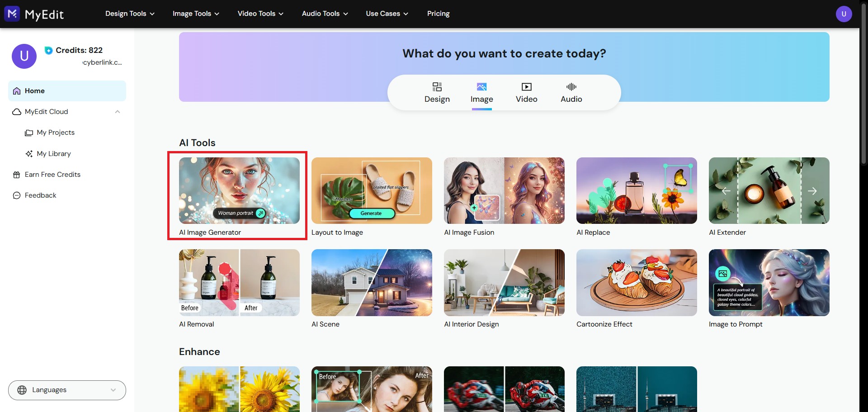Click the credits badge icon
This screenshot has height=412, width=868.
point(49,50)
